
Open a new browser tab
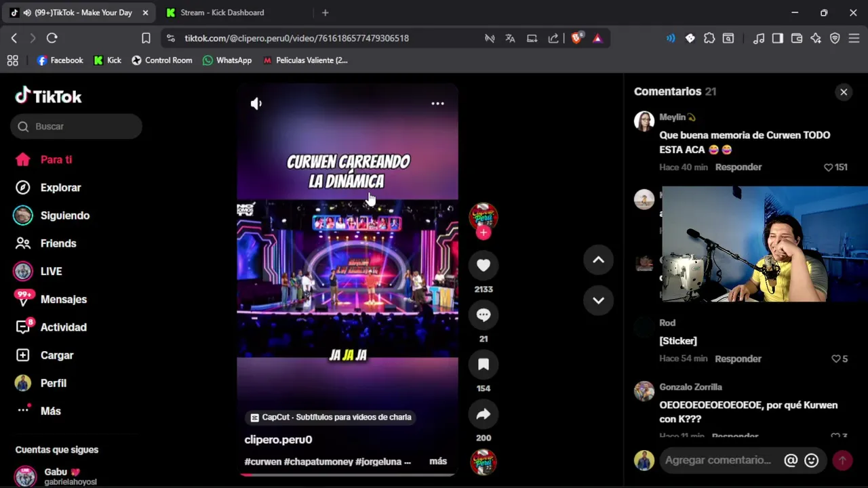[x=325, y=12]
